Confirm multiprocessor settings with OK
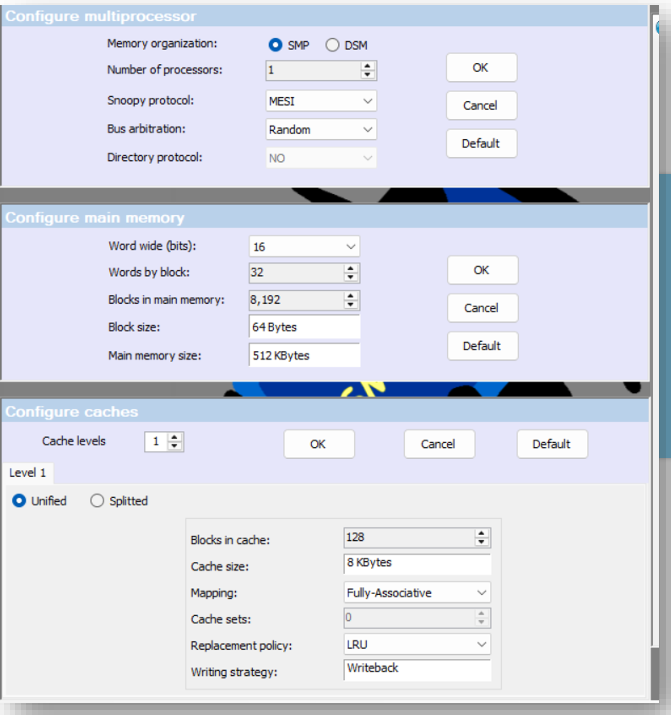Image resolution: width=671 pixels, height=715 pixels. [x=481, y=67]
